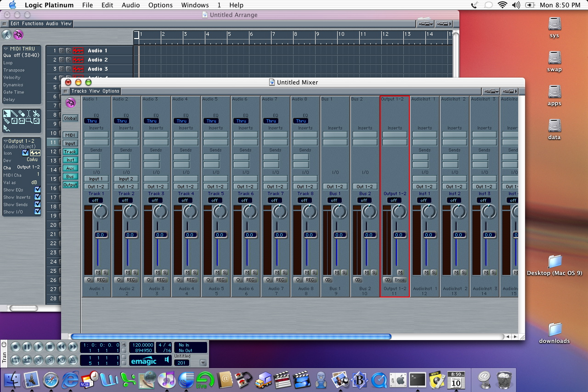Uncheck the Show EQs checkbox
This screenshot has width=588, height=392.
point(38,190)
